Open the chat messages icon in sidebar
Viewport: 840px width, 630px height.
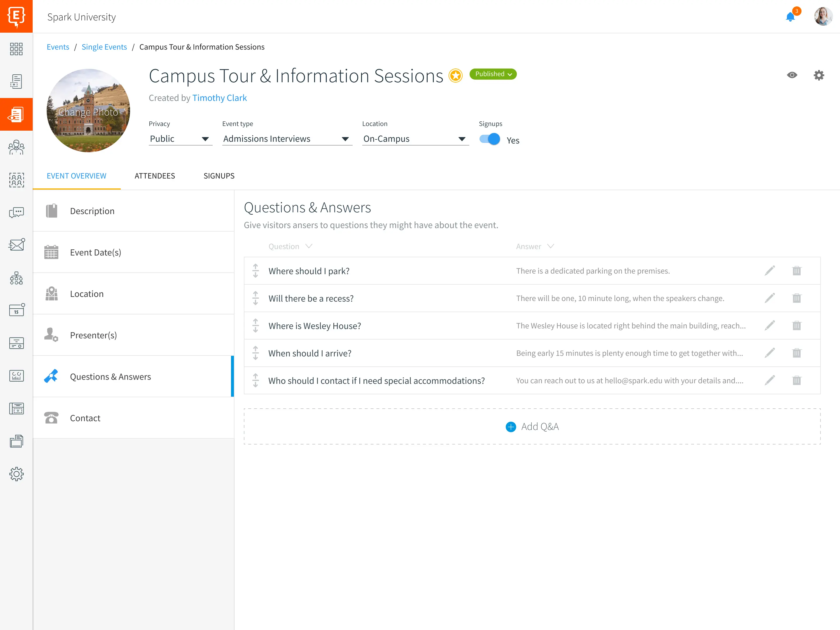[x=16, y=212]
